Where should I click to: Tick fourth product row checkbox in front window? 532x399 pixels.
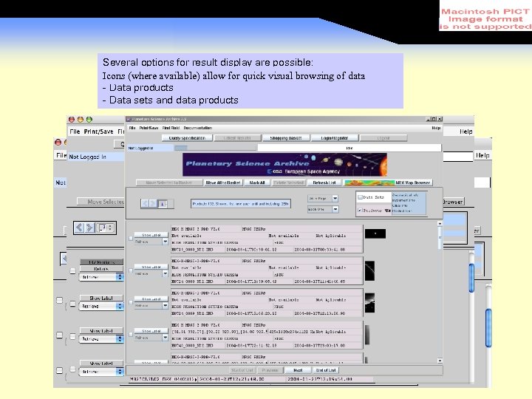(x=131, y=335)
